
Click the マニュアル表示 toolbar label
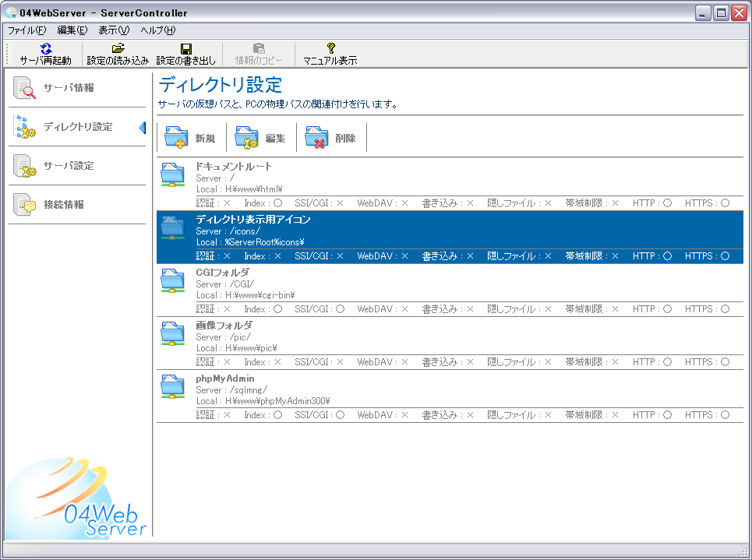point(330,61)
